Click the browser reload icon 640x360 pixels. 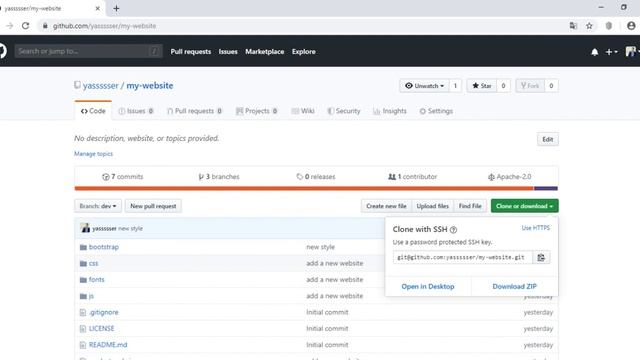25,26
